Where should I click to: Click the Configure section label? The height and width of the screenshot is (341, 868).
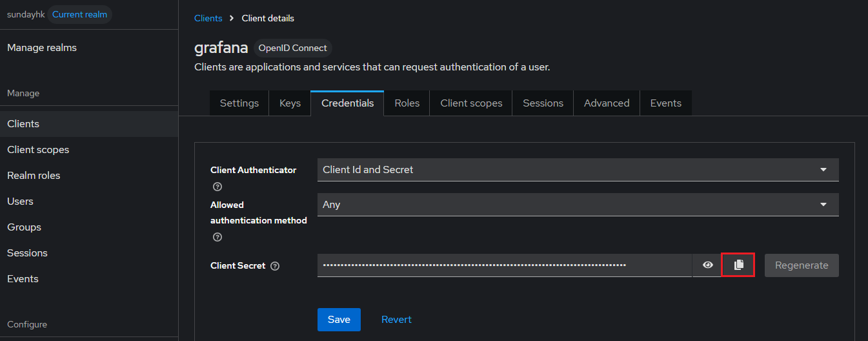[x=27, y=324]
